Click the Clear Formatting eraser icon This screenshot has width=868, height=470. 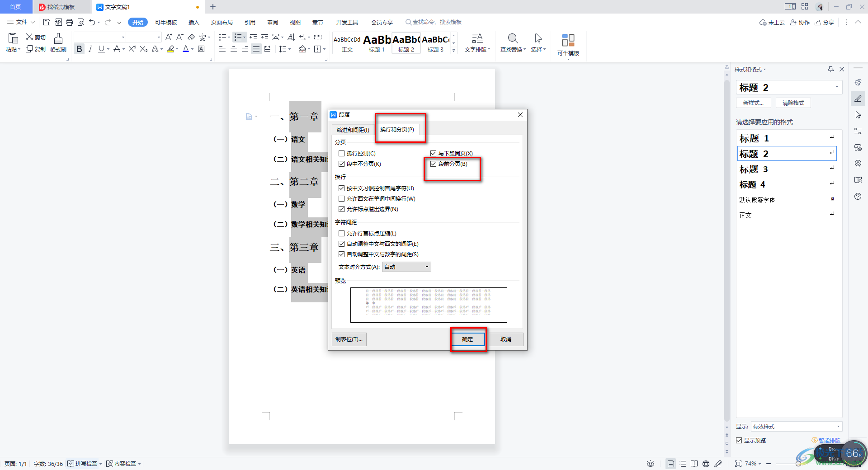tap(191, 37)
